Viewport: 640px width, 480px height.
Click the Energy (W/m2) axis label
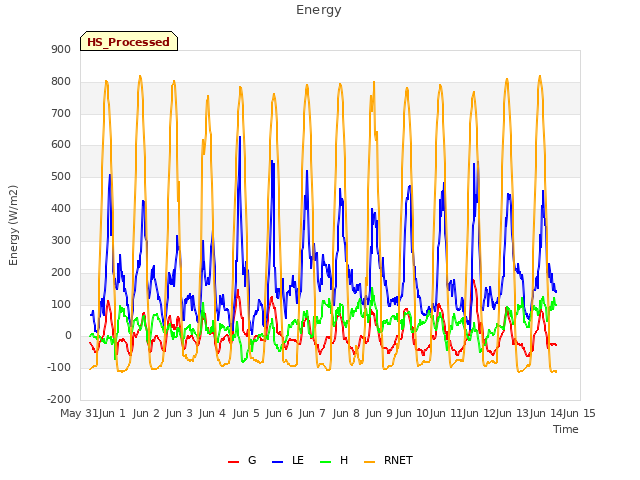13,225
